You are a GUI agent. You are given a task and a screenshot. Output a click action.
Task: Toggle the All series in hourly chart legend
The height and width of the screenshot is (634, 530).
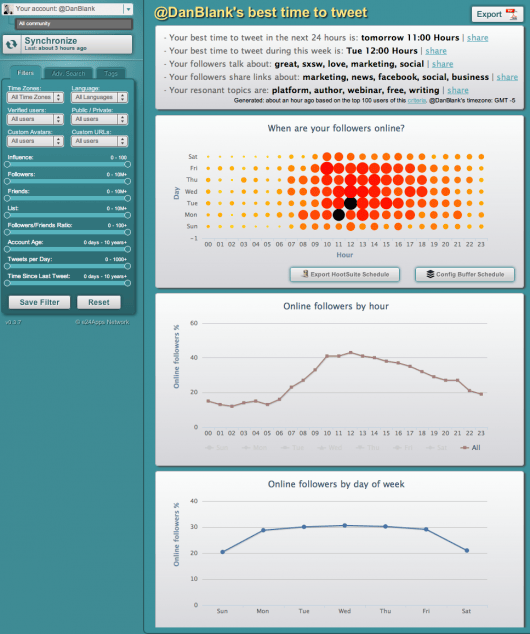click(471, 448)
